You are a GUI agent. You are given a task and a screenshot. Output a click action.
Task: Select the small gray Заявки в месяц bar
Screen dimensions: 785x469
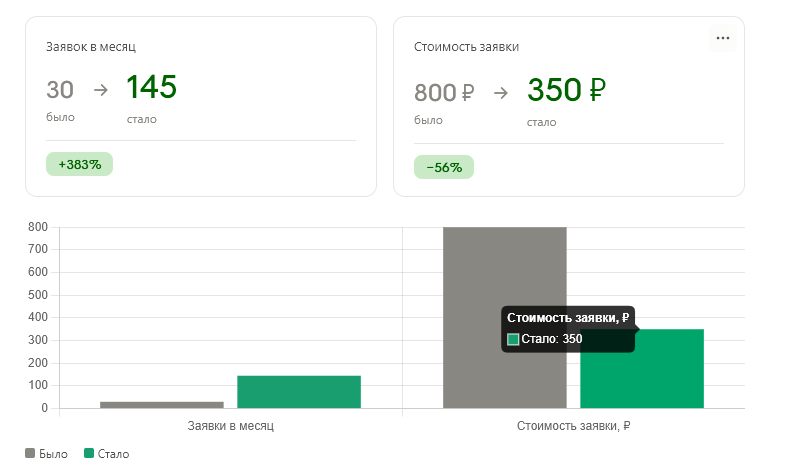[x=162, y=404]
